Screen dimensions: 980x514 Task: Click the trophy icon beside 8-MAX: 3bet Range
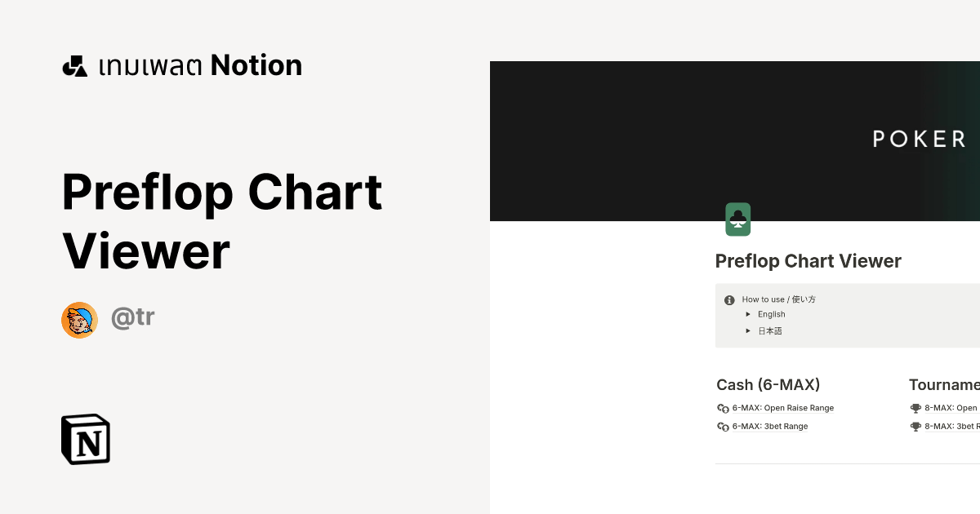[915, 426]
